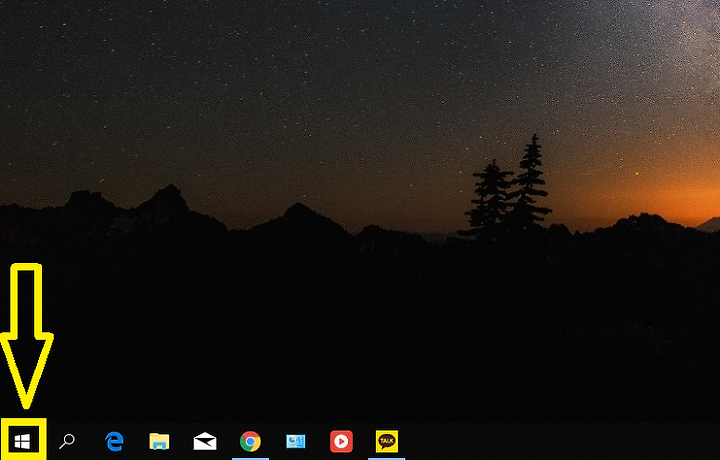
Task: Launch the red play-button media app
Action: 341,441
